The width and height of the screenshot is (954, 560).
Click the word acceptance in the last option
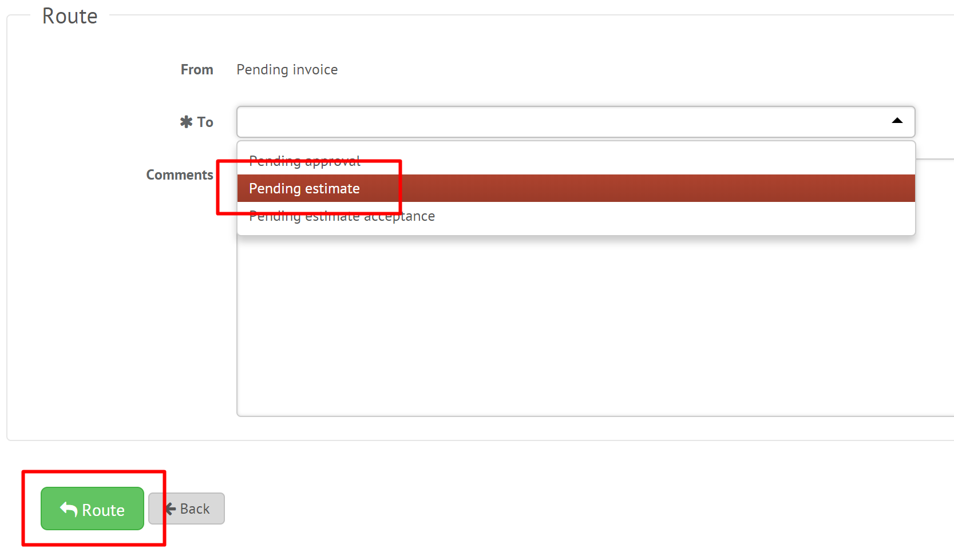399,216
